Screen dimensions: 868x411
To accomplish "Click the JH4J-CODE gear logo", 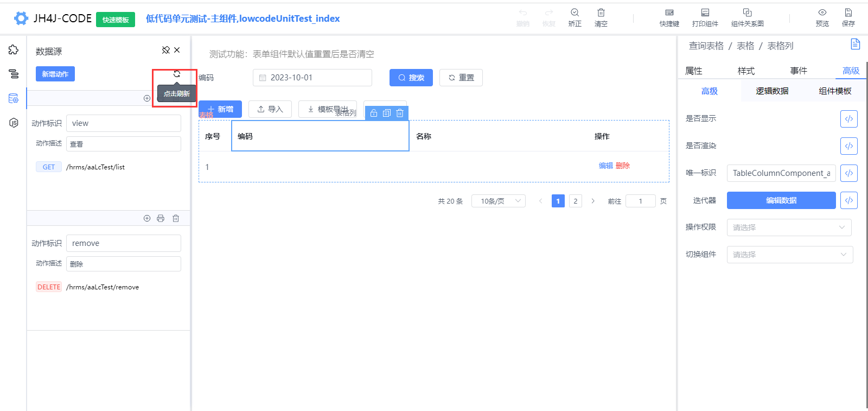I will [x=21, y=18].
